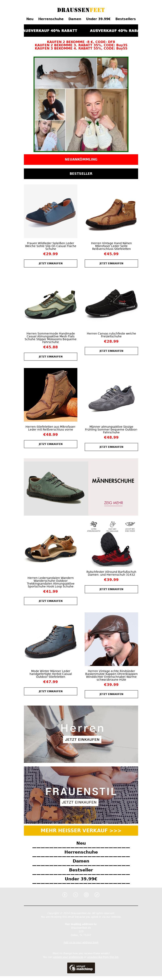Click JETZT EINKAUFEN under Frauen Wildleder shoe
This screenshot has height=980, width=162.
pos(50,263)
